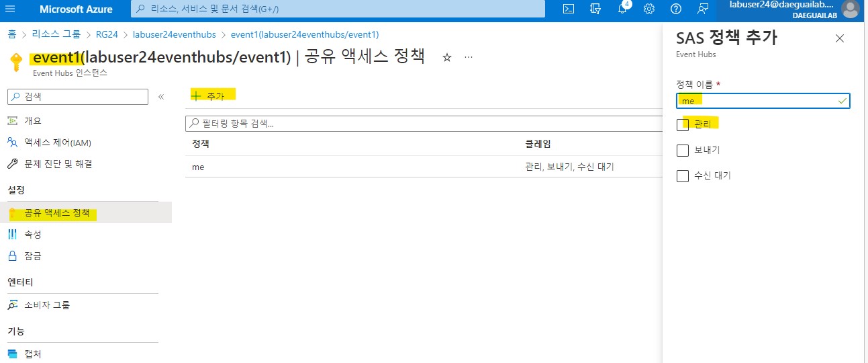Go to event1(labuser24eventhubs/event1) breadcrumb

pyautogui.click(x=305, y=34)
